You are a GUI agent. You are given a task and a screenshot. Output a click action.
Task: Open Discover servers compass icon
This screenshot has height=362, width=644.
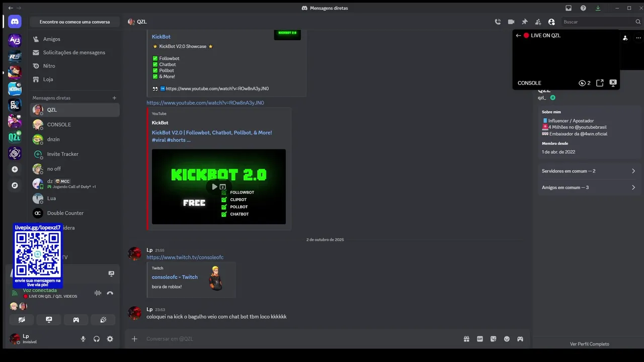click(15, 185)
